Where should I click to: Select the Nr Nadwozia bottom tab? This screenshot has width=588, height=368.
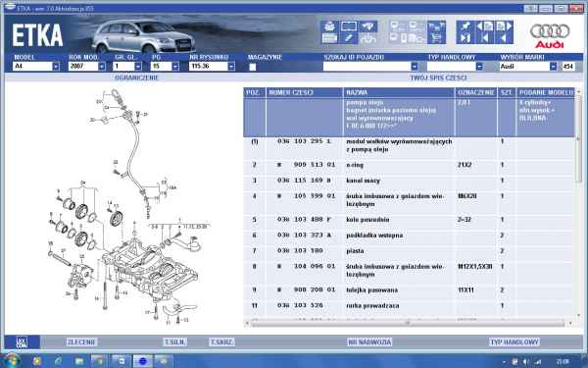(x=369, y=342)
